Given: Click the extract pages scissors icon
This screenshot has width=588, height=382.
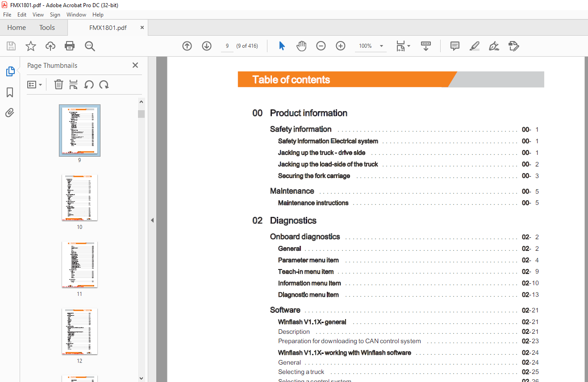Looking at the screenshot, I should pos(74,84).
